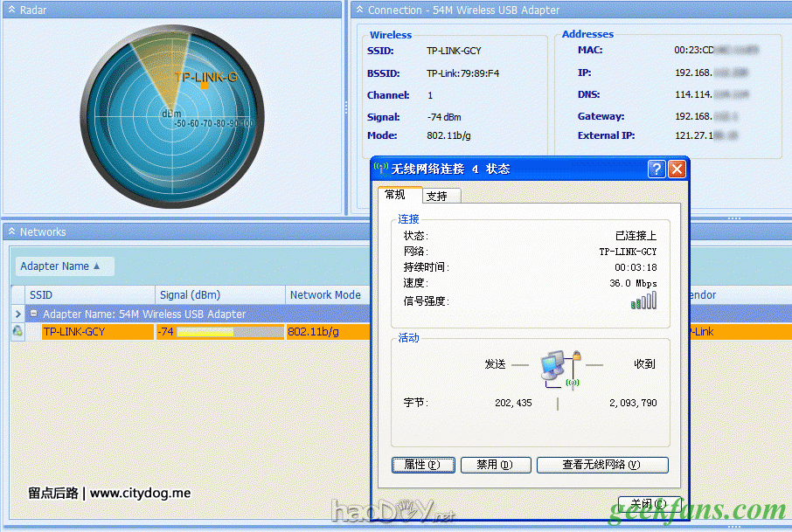The image size is (792, 532).
Task: Click the network activity computers icon
Action: (556, 367)
